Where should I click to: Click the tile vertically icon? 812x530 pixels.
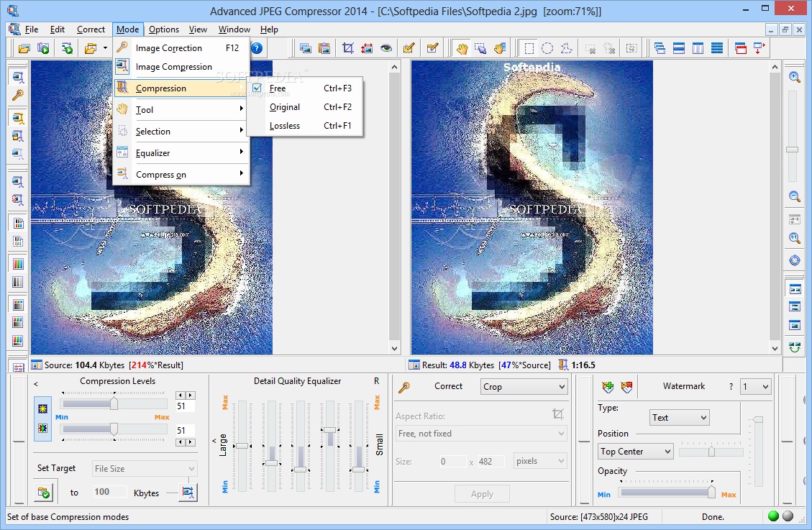click(698, 49)
